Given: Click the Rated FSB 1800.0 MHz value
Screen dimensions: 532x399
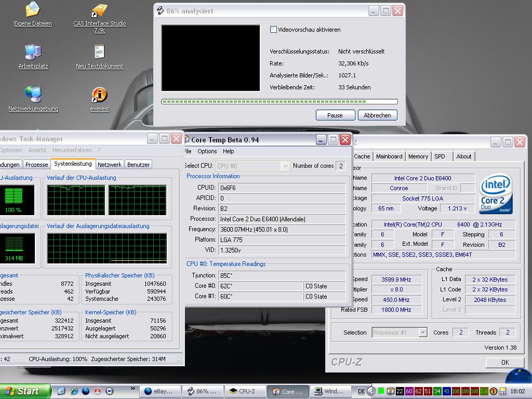Looking at the screenshot, I should coord(396,310).
